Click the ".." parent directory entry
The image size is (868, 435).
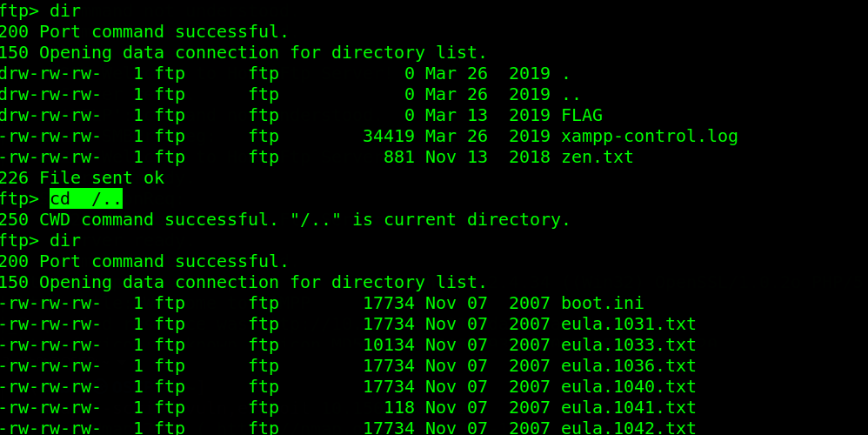(571, 95)
